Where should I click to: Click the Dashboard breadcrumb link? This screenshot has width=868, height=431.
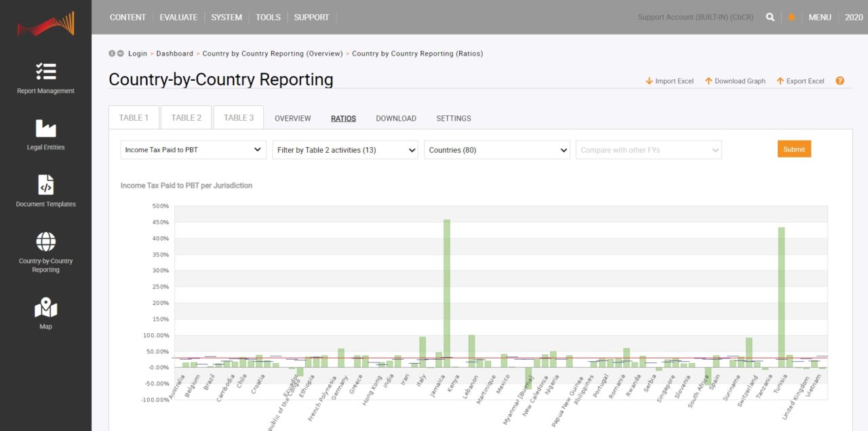[x=174, y=53]
